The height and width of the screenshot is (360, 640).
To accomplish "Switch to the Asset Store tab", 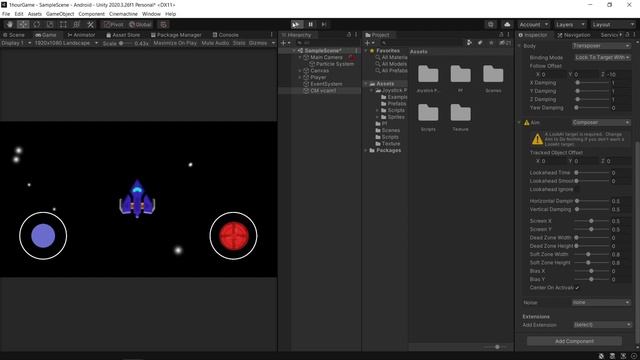I will click(x=123, y=35).
